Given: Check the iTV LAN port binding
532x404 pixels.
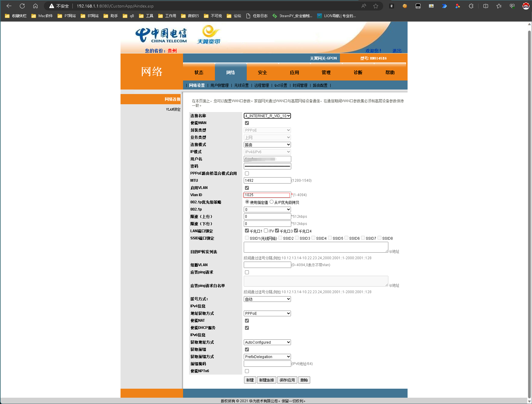Looking at the screenshot, I should pyautogui.click(x=266, y=231).
